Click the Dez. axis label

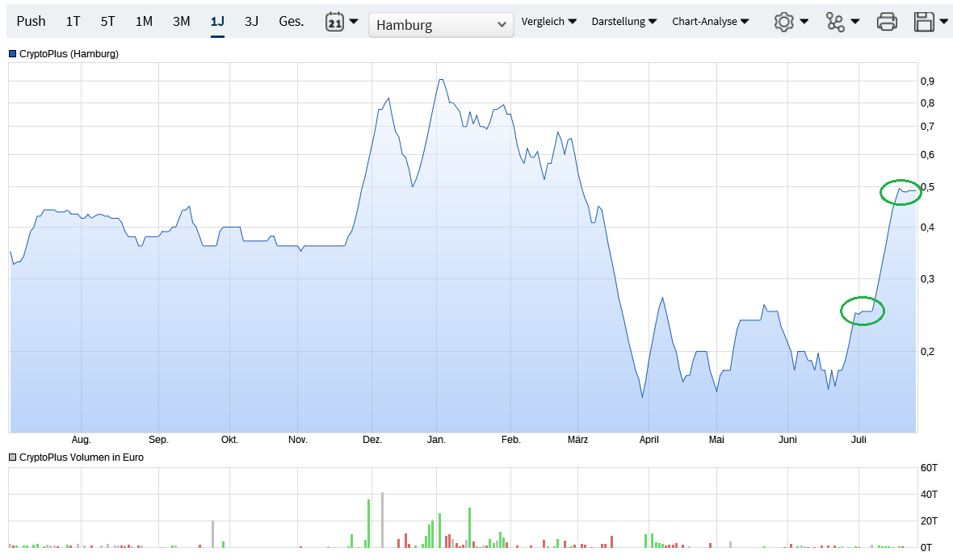pyautogui.click(x=372, y=440)
